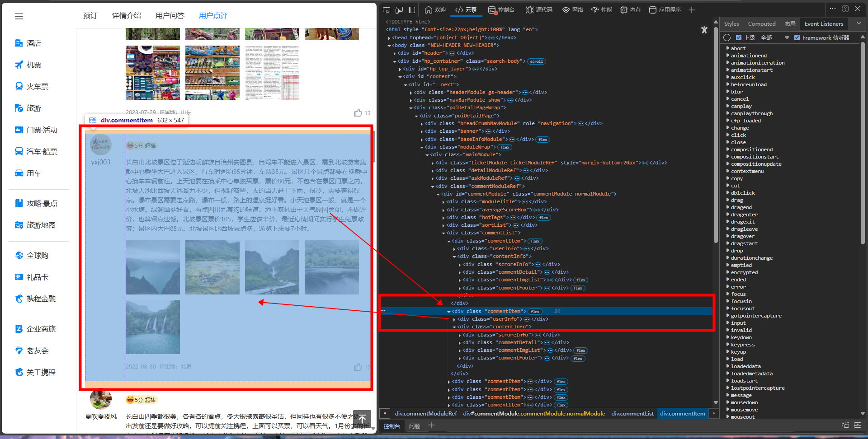Refresh the event listeners list

pos(727,37)
